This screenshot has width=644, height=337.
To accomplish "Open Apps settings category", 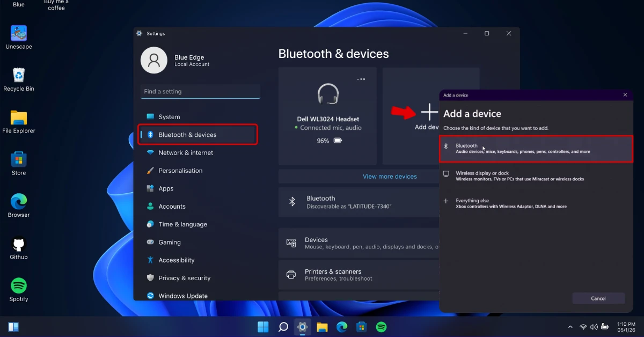I will [x=199, y=188].
